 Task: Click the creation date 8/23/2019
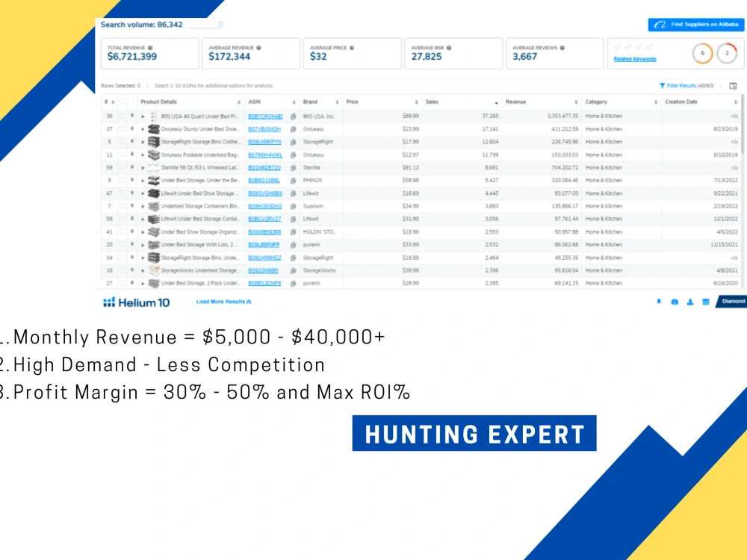[x=725, y=129]
